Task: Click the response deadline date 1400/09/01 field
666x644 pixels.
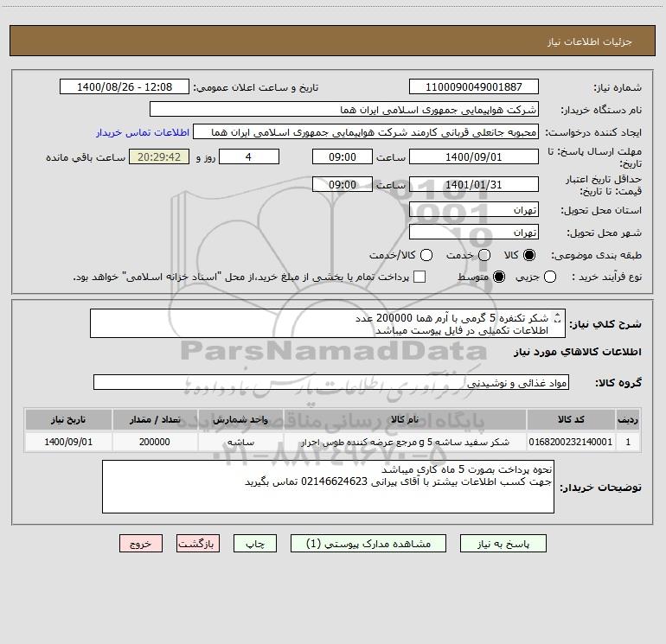Action: pos(474,156)
